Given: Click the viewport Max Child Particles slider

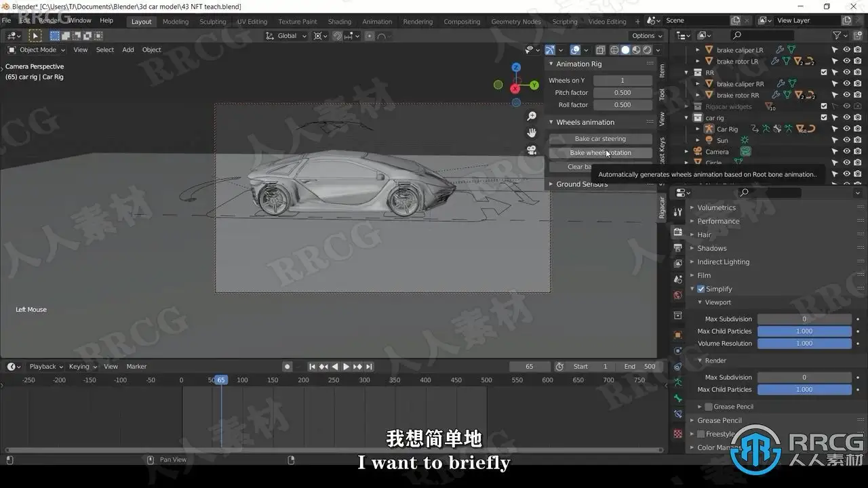Looking at the screenshot, I should click(804, 331).
